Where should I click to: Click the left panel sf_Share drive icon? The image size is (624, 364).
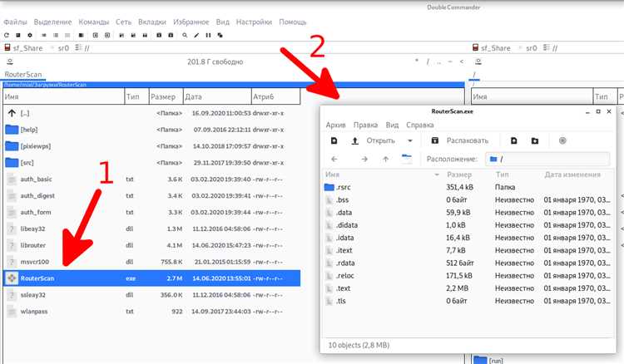(7, 47)
